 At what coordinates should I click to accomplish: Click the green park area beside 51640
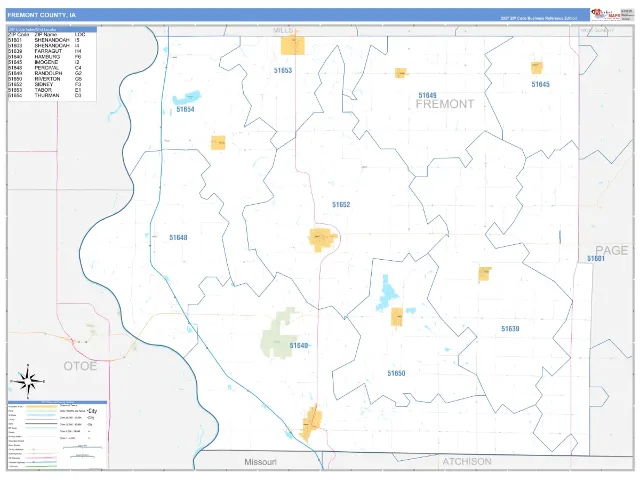click(279, 333)
